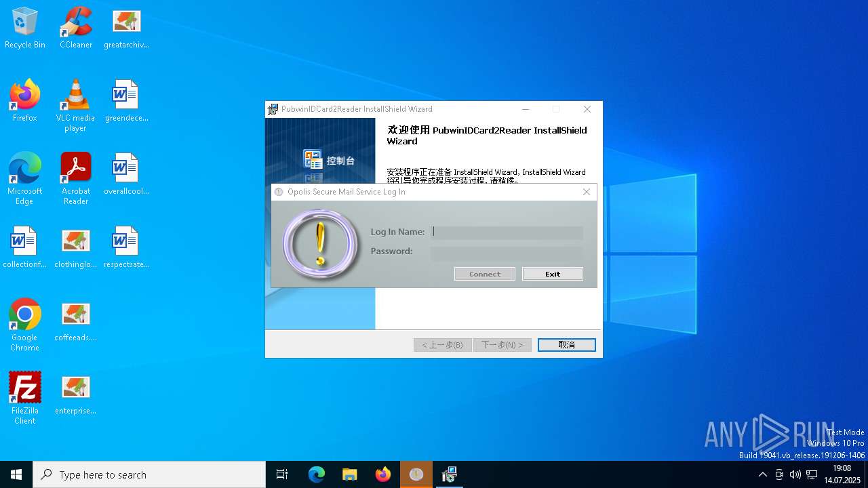The image size is (868, 488).
Task: Click the InstallShield title bar installer icon
Action: coord(273,109)
